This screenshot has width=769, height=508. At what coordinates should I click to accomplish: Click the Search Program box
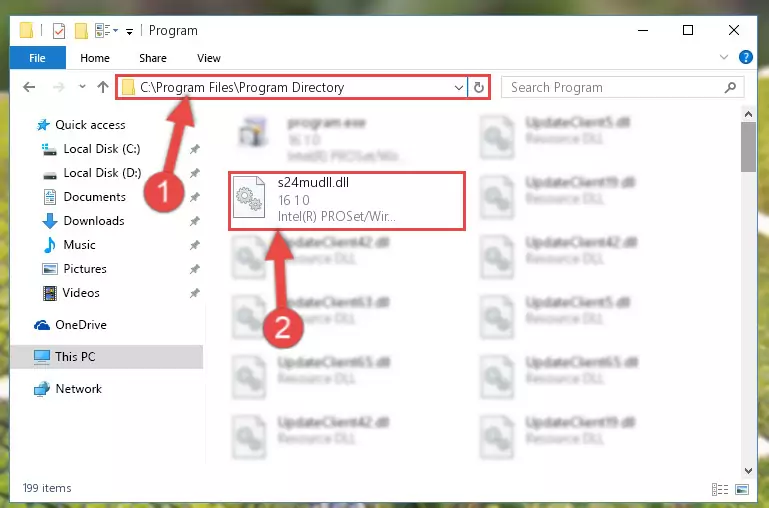click(x=622, y=87)
